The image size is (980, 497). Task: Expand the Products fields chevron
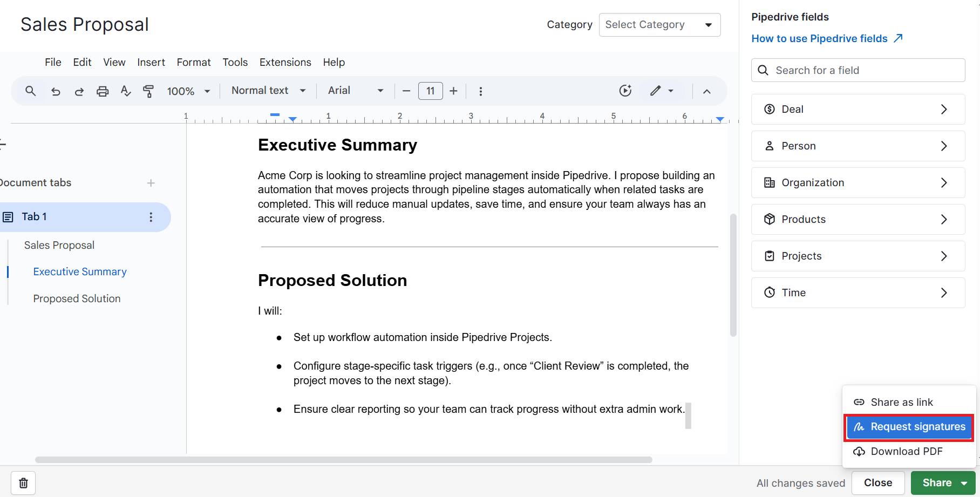(x=944, y=219)
